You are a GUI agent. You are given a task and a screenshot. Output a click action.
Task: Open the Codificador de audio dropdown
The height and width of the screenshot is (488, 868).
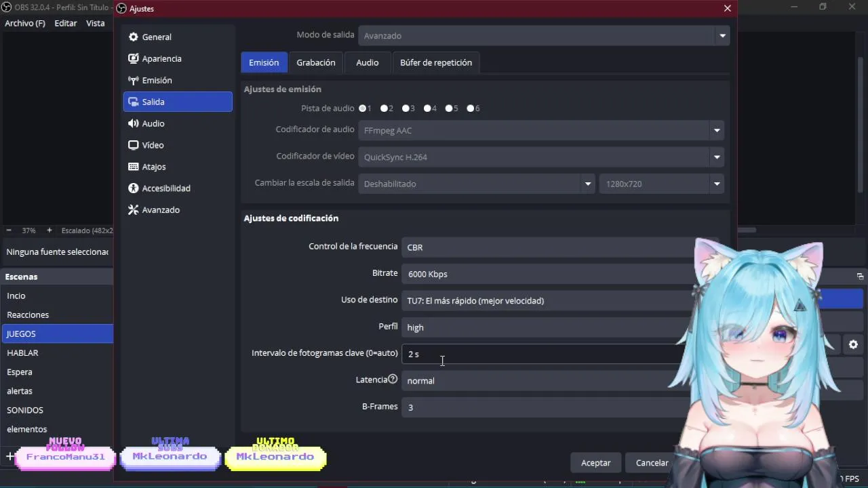[x=541, y=130]
